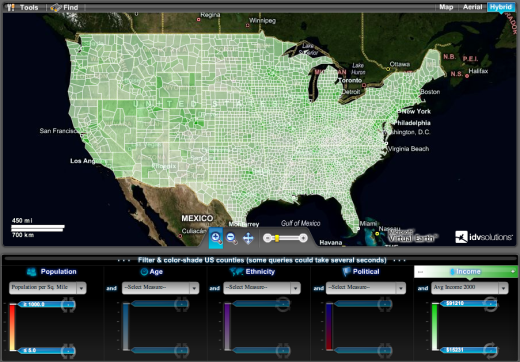Click the MEXICO country label
The width and height of the screenshot is (520, 362).
[197, 218]
